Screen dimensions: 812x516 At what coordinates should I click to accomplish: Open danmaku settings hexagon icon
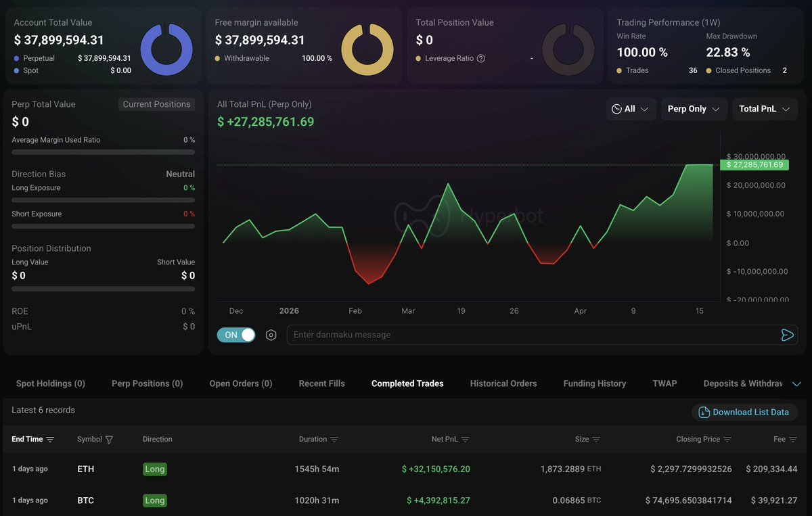click(x=271, y=335)
